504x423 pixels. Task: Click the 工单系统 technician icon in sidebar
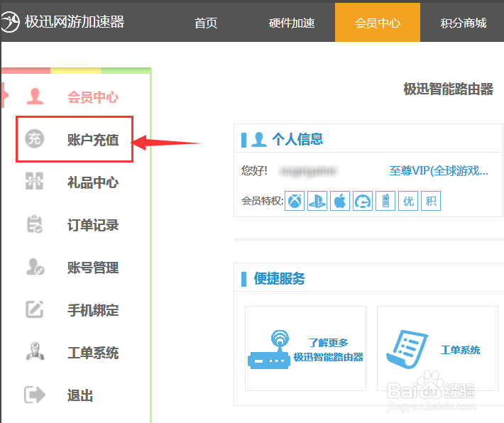(35, 351)
